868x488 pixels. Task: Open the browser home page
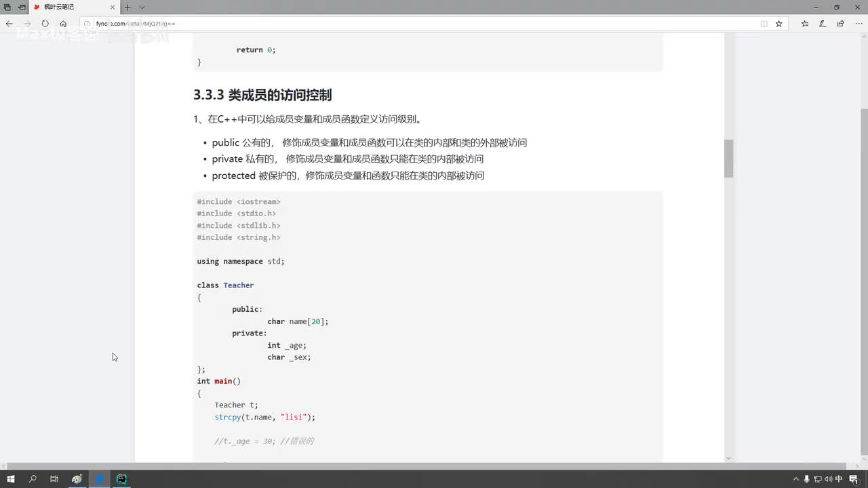63,23
